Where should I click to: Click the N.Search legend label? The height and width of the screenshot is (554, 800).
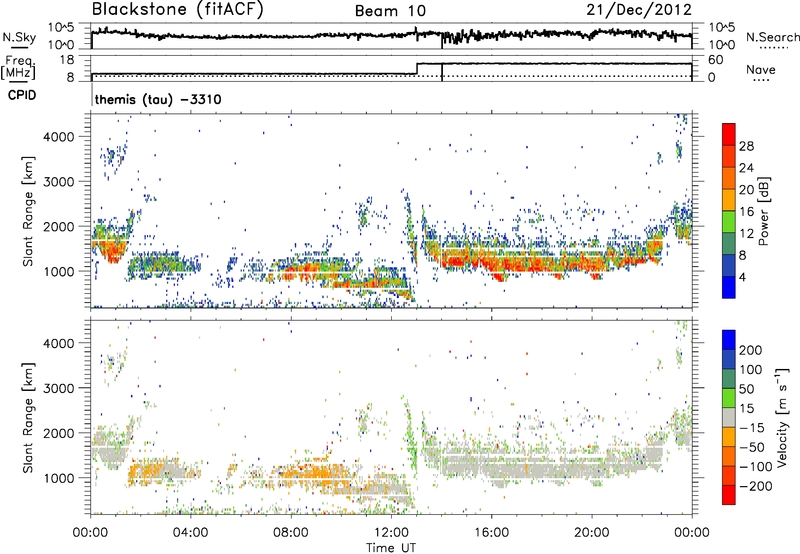pyautogui.click(x=773, y=37)
